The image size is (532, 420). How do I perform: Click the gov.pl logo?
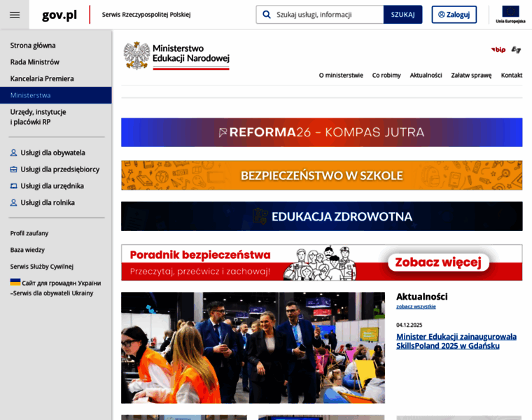(59, 15)
